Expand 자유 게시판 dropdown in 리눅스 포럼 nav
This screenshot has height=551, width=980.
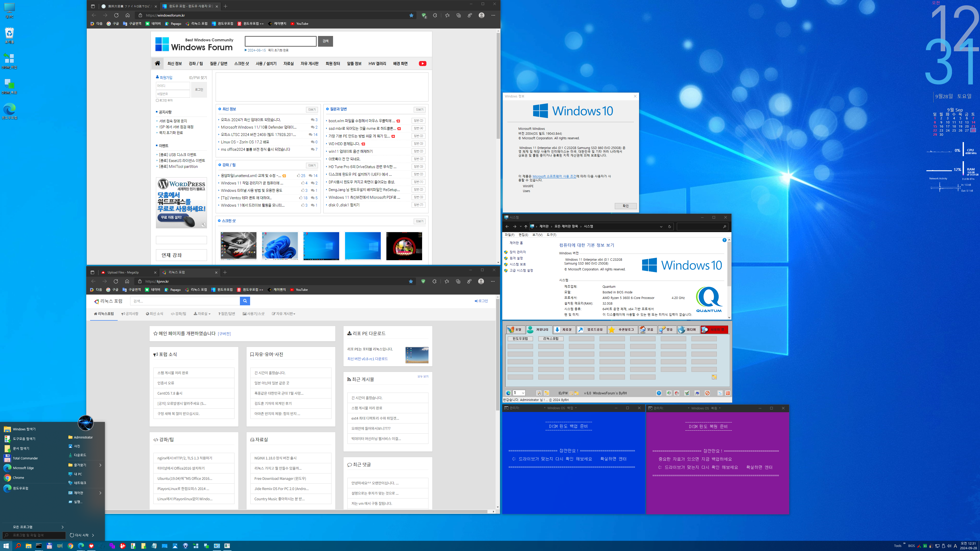pyautogui.click(x=284, y=314)
